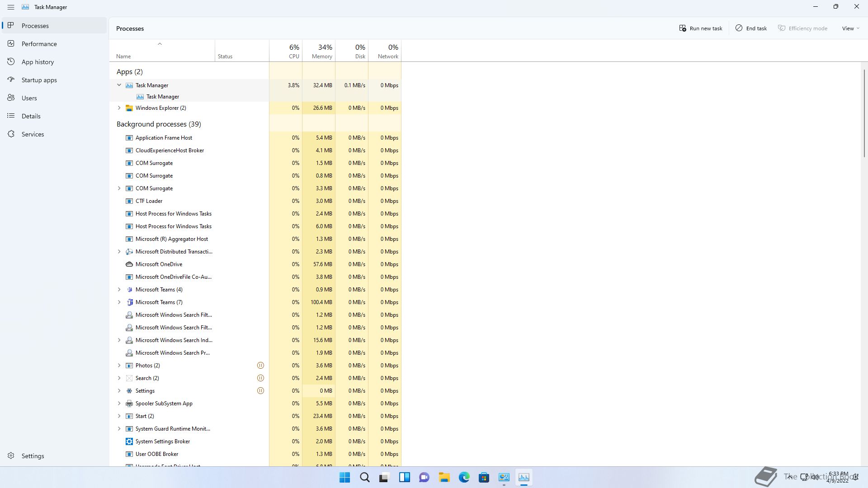Click System Settings Broker gear icon
Screen dimensions: 868x488
(x=129, y=441)
